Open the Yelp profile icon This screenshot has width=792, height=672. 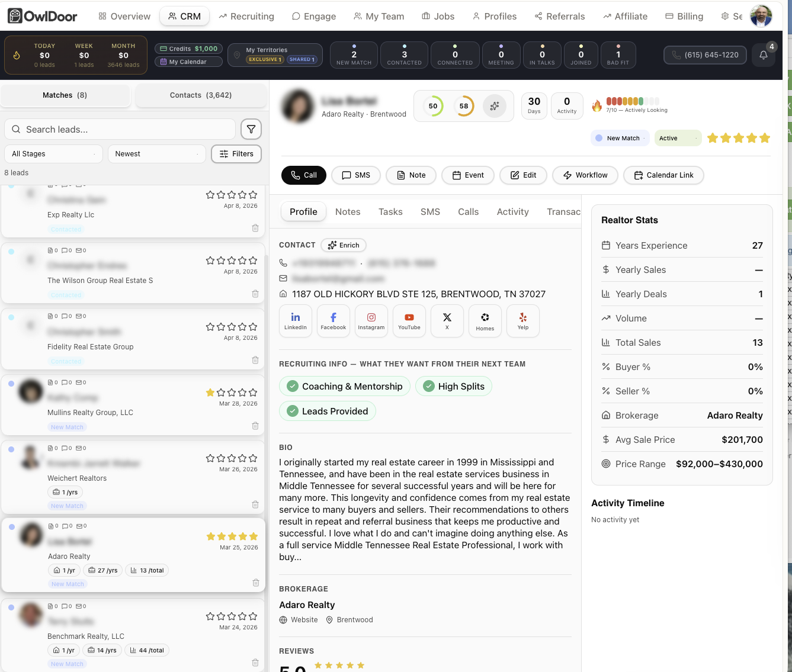tap(522, 320)
